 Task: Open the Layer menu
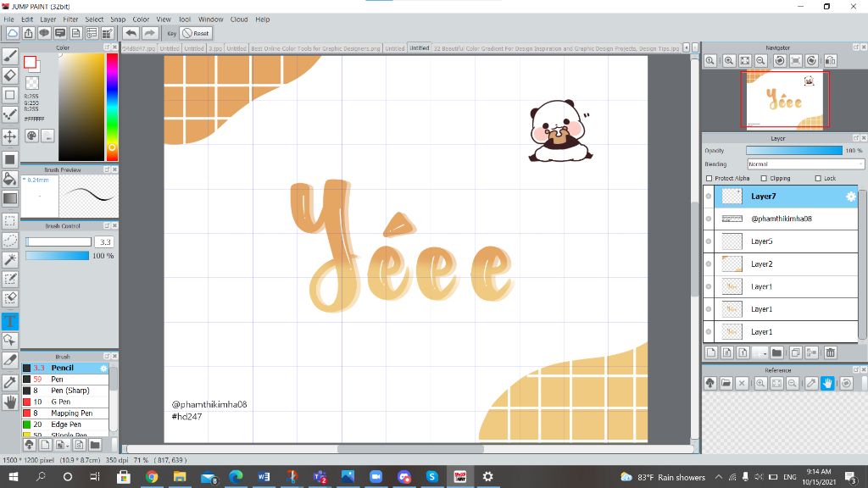click(48, 19)
